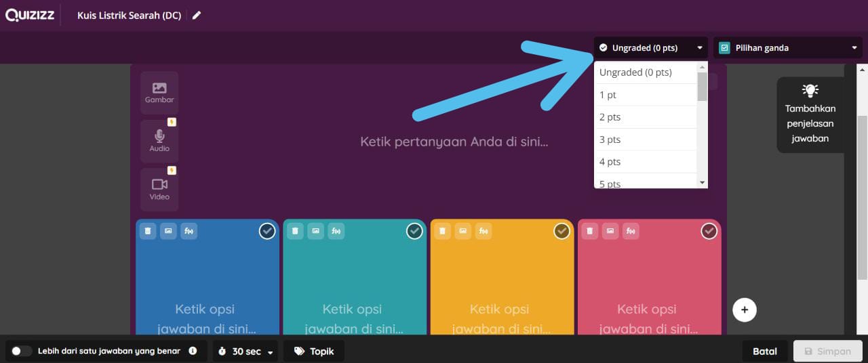Open the Topik tag button

pyautogui.click(x=314, y=351)
